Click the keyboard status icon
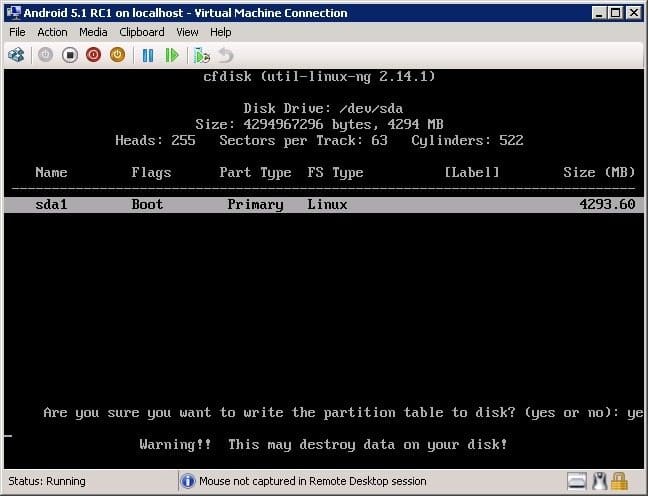Screen dimensions: 648x496 click(577, 481)
